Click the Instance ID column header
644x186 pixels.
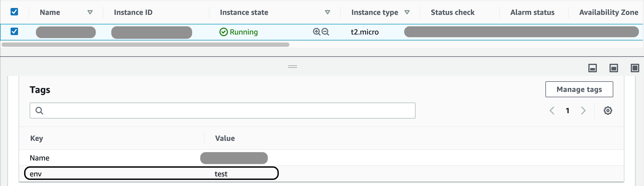point(133,12)
